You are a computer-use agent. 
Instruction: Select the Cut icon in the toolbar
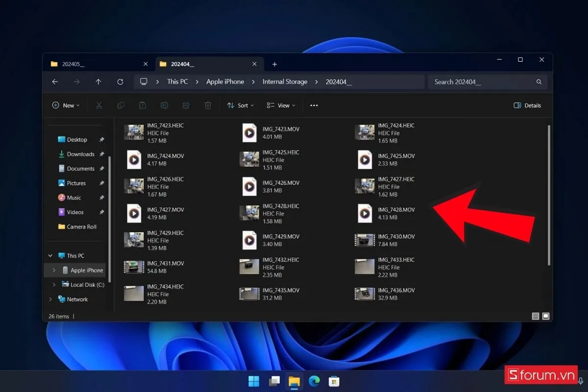point(98,105)
